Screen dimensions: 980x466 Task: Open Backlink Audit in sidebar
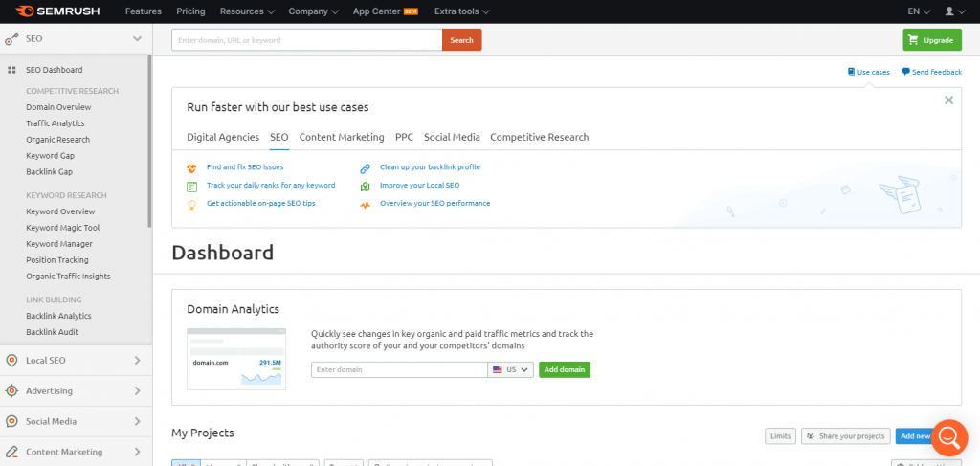coord(52,332)
